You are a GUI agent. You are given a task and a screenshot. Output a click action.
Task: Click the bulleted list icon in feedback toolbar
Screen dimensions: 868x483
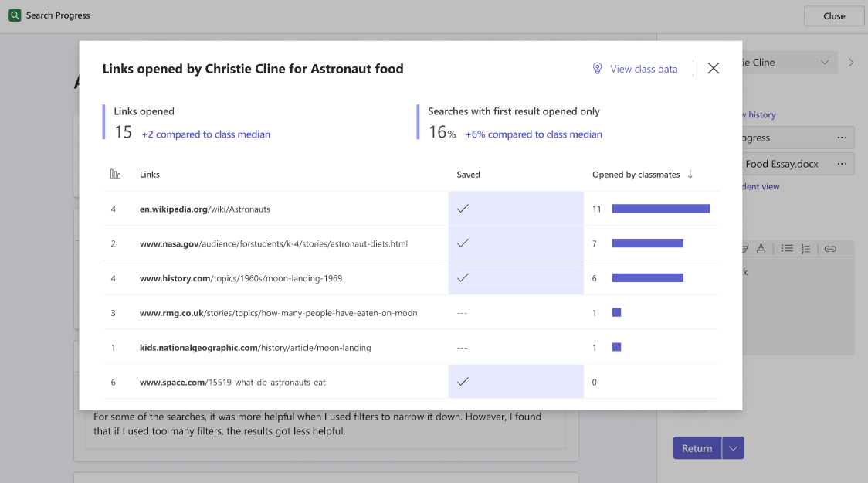(787, 249)
